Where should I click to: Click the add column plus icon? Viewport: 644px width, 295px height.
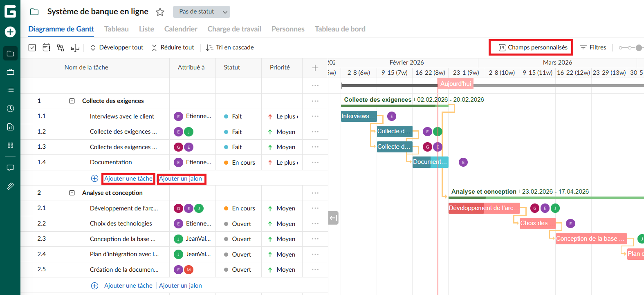[x=315, y=68]
